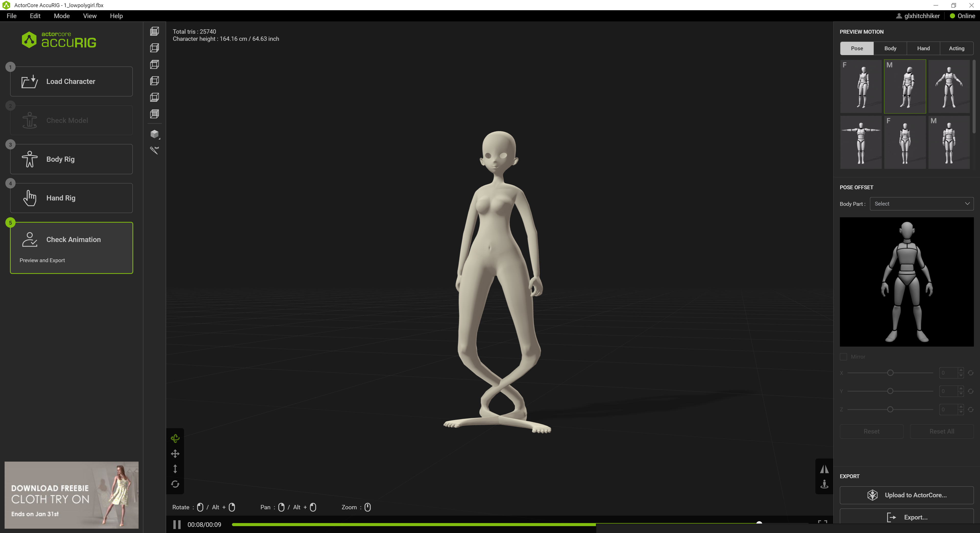Click Upload to ActorCore button

906,495
